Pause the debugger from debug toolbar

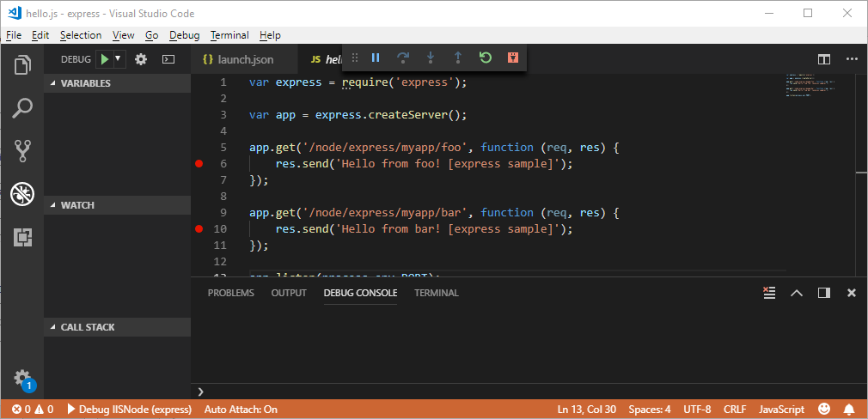[x=376, y=58]
